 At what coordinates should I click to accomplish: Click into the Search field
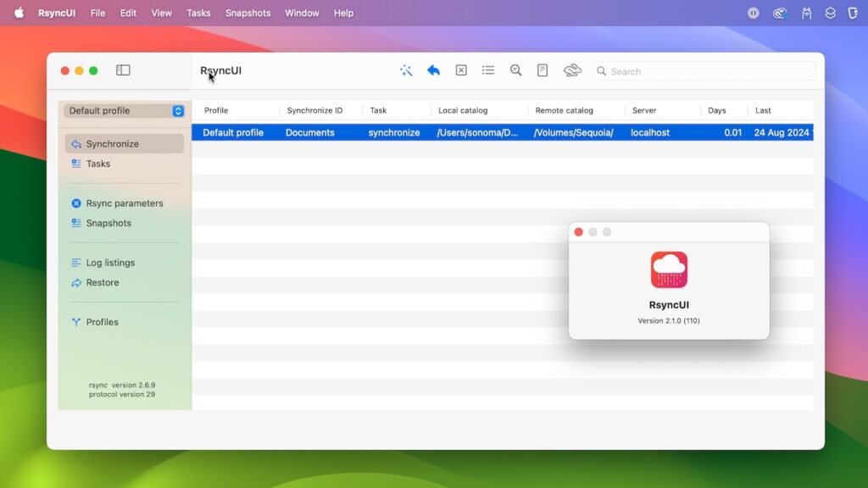[x=704, y=71]
